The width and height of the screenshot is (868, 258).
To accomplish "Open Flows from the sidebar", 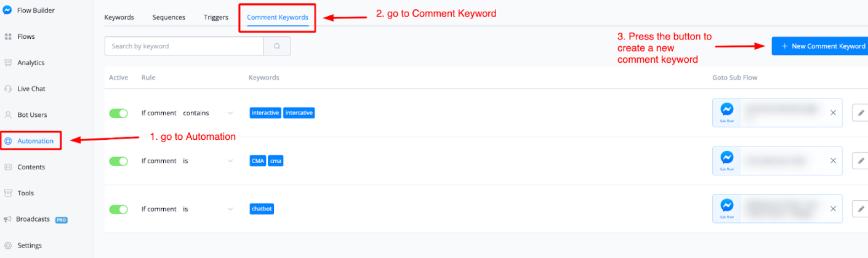I will click(26, 37).
